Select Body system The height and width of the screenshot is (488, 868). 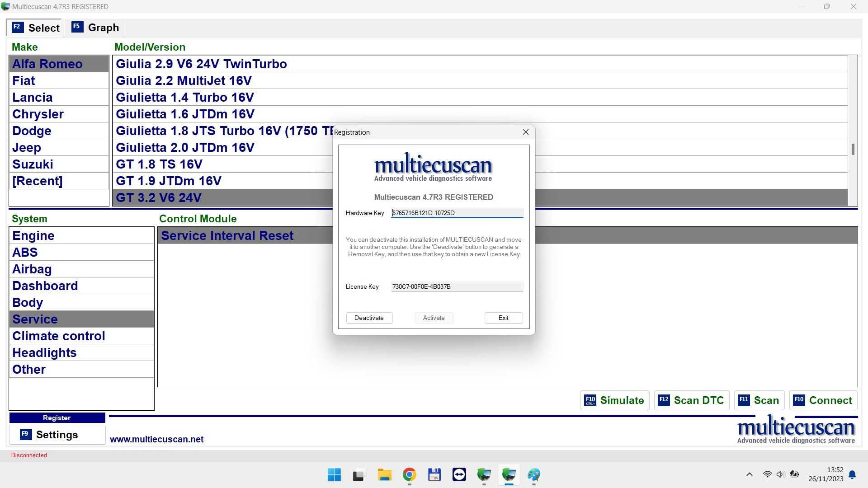point(81,302)
